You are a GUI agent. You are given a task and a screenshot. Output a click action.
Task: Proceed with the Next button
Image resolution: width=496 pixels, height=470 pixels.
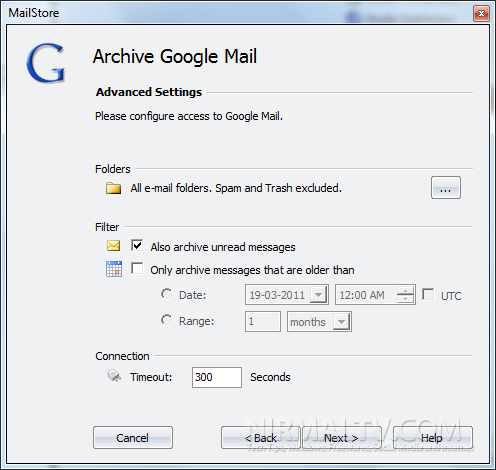341,437
